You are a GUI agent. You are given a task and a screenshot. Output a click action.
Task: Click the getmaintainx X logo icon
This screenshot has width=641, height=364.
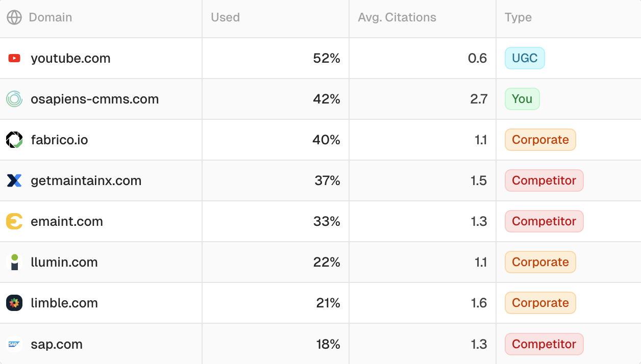14,180
